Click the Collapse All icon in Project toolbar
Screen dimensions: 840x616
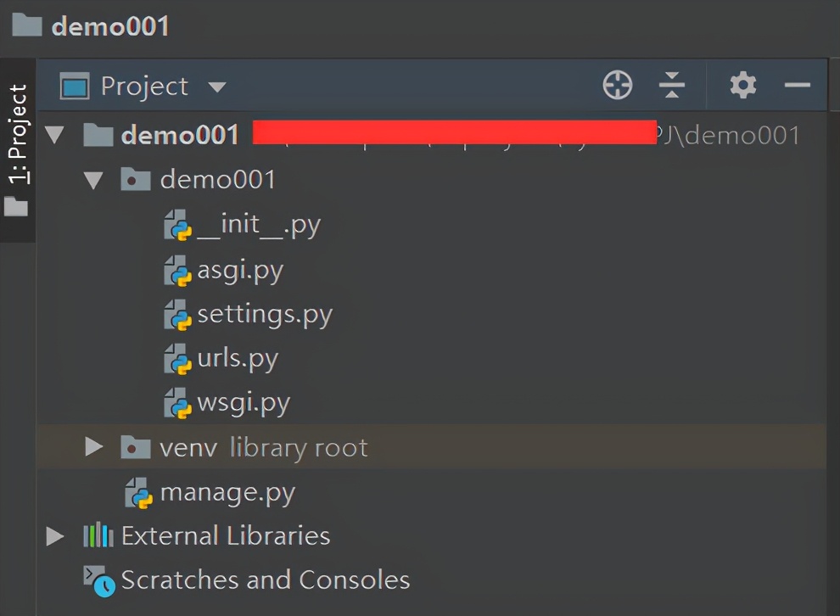tap(673, 85)
